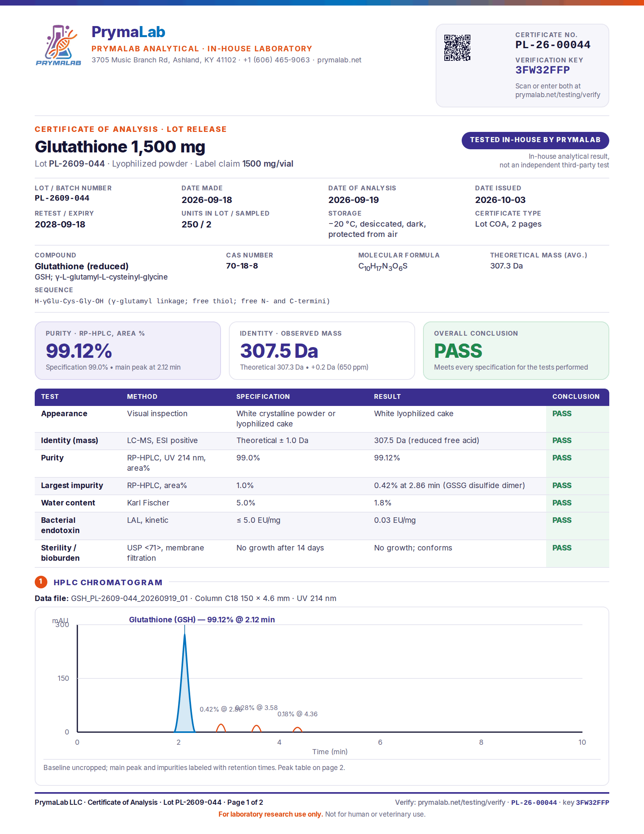644x834 pixels.
Task: Open the prymalab.net/testing/verify link in header box
Action: pyautogui.click(x=558, y=95)
